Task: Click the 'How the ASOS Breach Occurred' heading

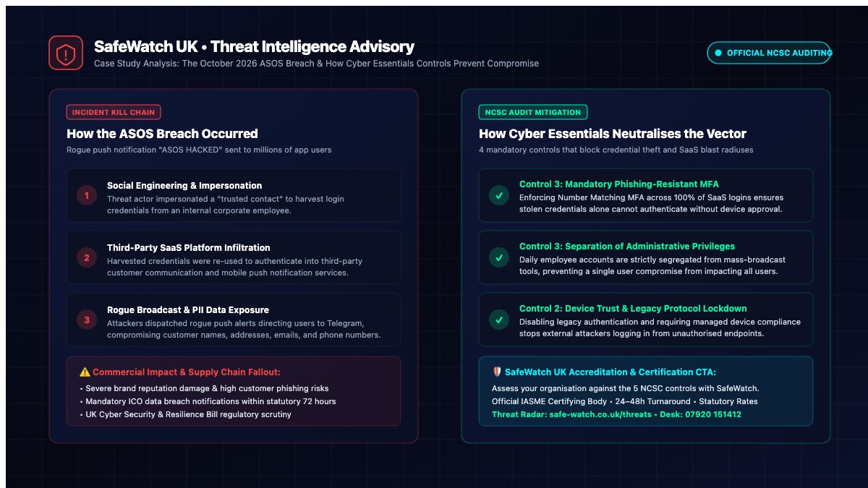Action: 162,134
